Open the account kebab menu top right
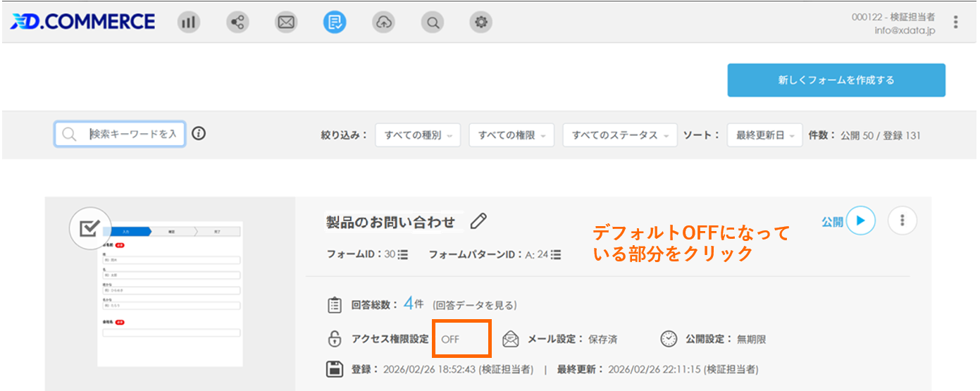 [955, 23]
